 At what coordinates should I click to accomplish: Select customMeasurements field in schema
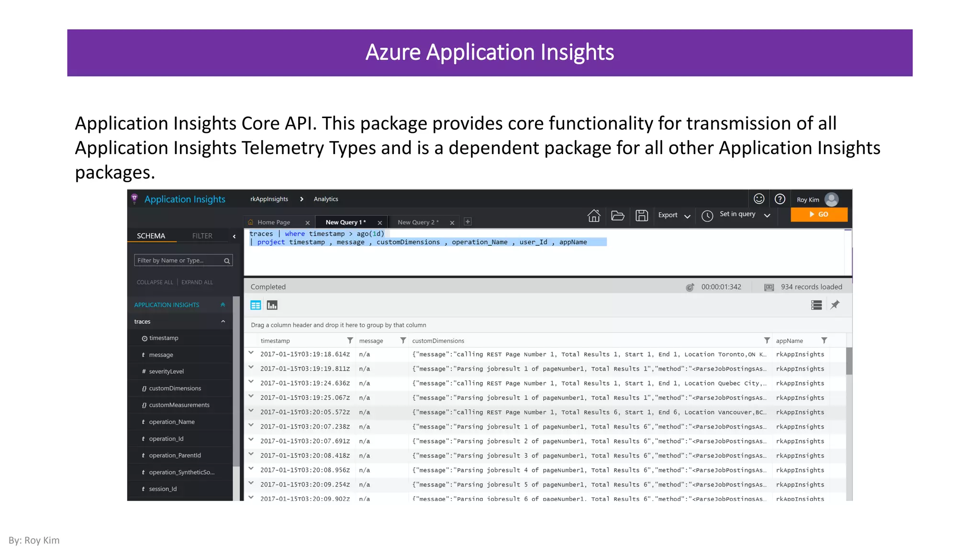point(179,405)
